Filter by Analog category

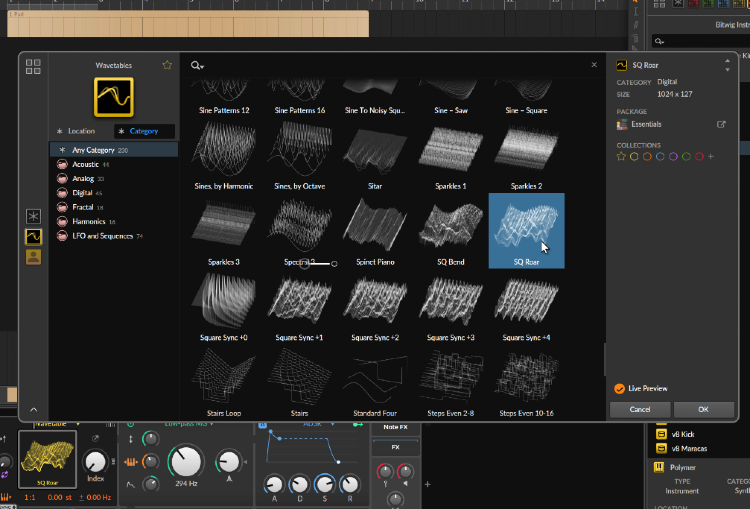[x=114, y=179]
